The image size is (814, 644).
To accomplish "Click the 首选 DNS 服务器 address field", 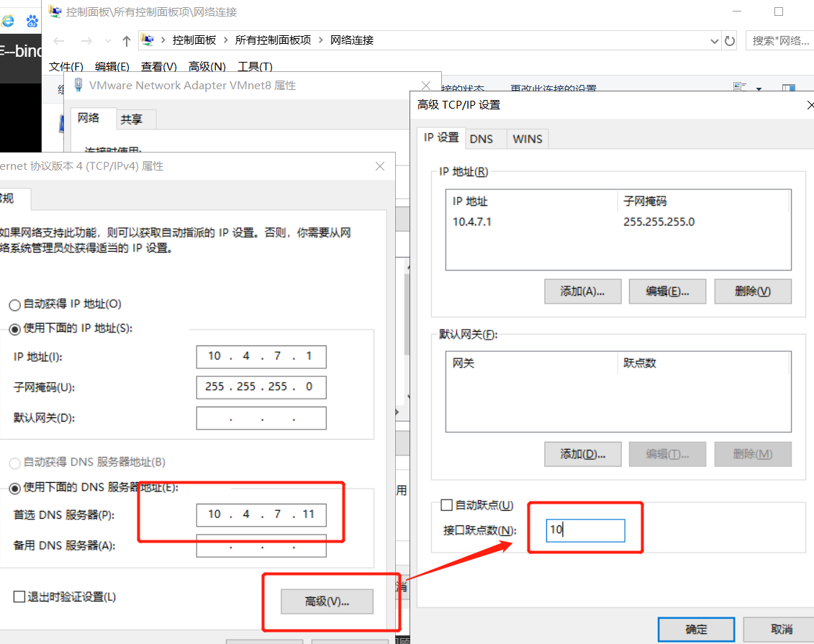I will click(261, 514).
